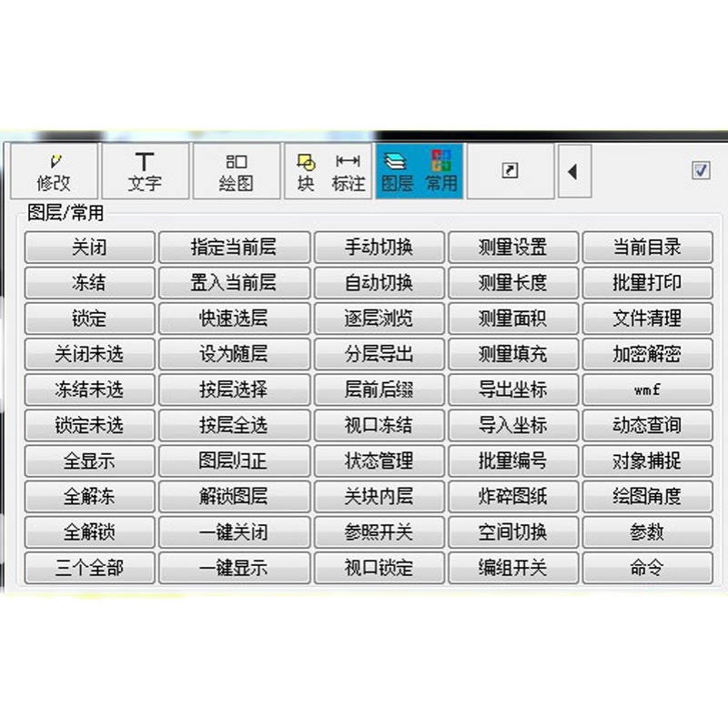
Task: Open 批量打印 batch print
Action: (647, 283)
